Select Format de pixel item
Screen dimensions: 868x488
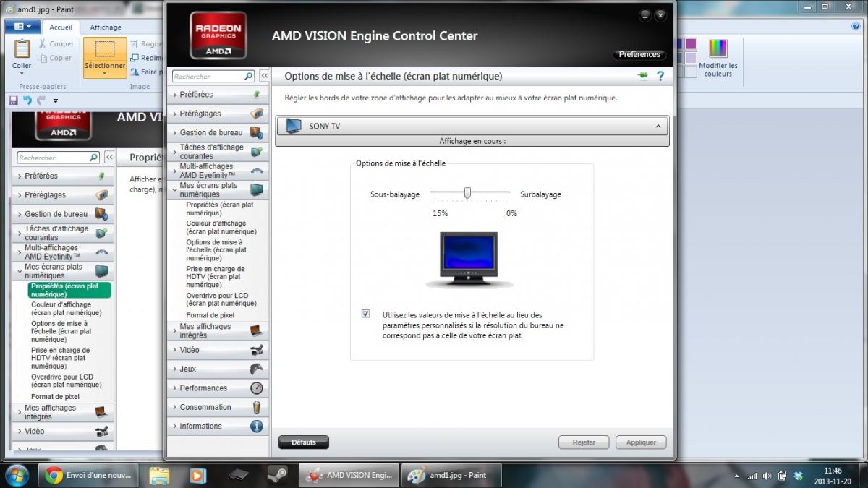point(210,315)
